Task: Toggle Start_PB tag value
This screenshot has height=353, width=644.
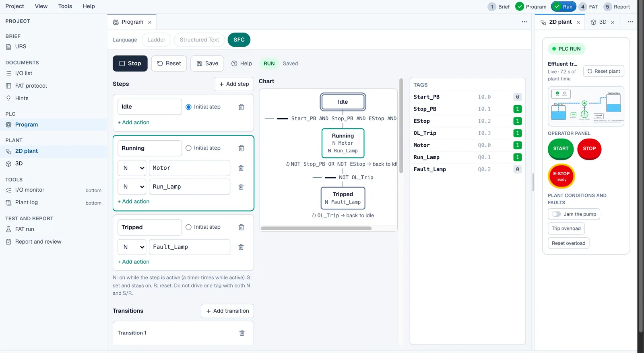Action: 518,97
